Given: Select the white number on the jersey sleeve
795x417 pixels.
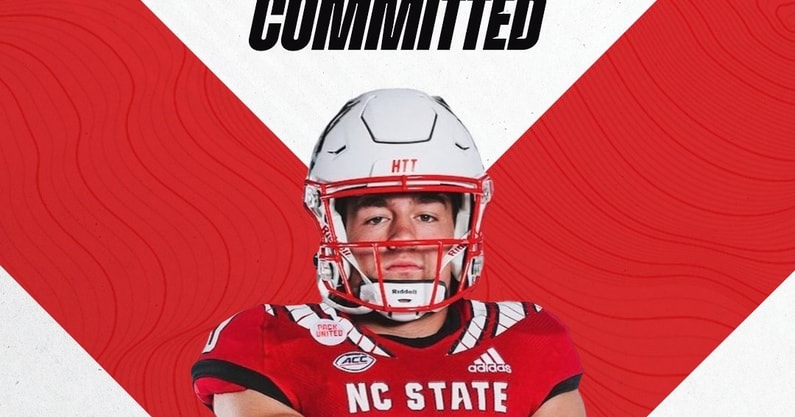Looking at the screenshot, I should (x=211, y=339).
